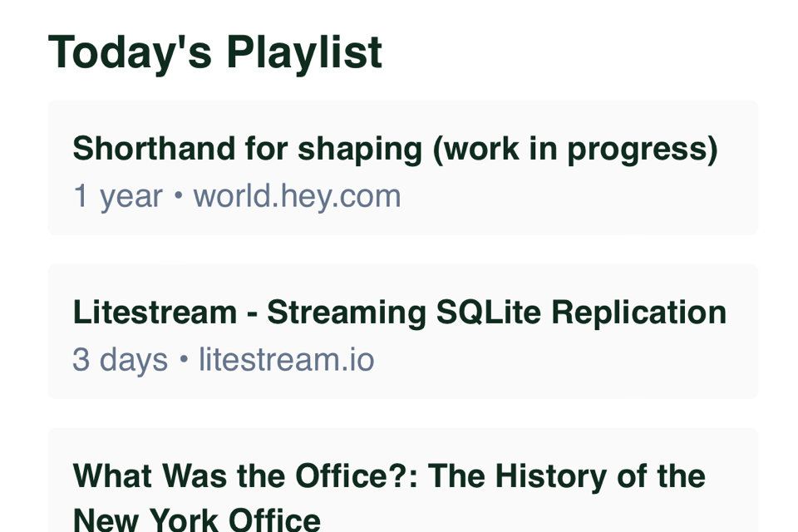Open the "Shorthand for shaping" article
The height and width of the screenshot is (532, 798).
395,149
